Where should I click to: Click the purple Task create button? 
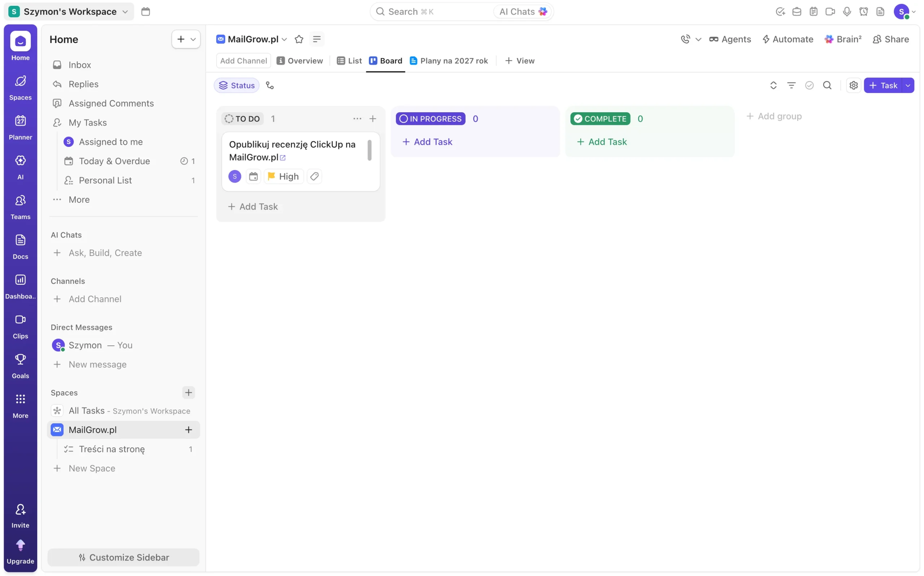(x=883, y=85)
